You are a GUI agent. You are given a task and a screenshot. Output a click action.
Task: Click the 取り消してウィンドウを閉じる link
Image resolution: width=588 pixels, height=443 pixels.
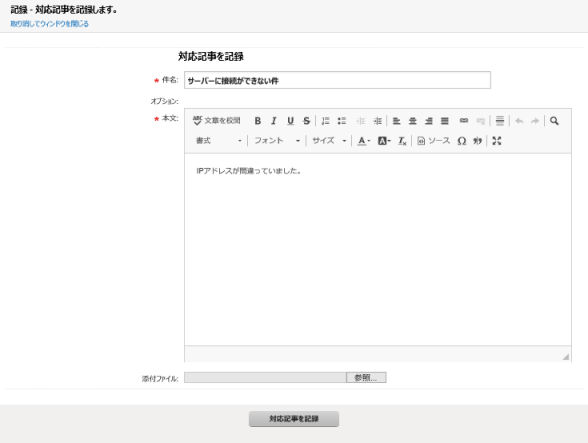[50, 24]
